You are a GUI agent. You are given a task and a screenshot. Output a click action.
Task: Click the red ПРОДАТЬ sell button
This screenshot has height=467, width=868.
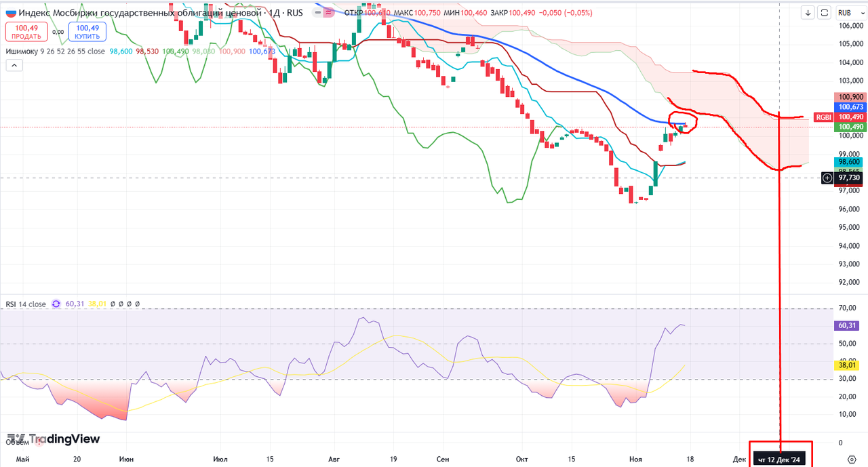(26, 32)
